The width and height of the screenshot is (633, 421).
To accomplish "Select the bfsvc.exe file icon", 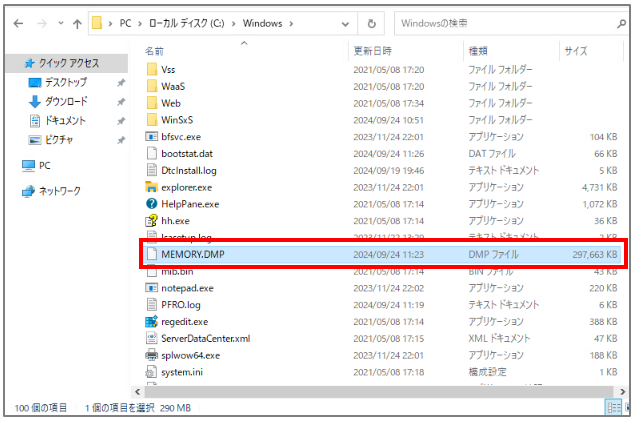I will click(x=151, y=137).
